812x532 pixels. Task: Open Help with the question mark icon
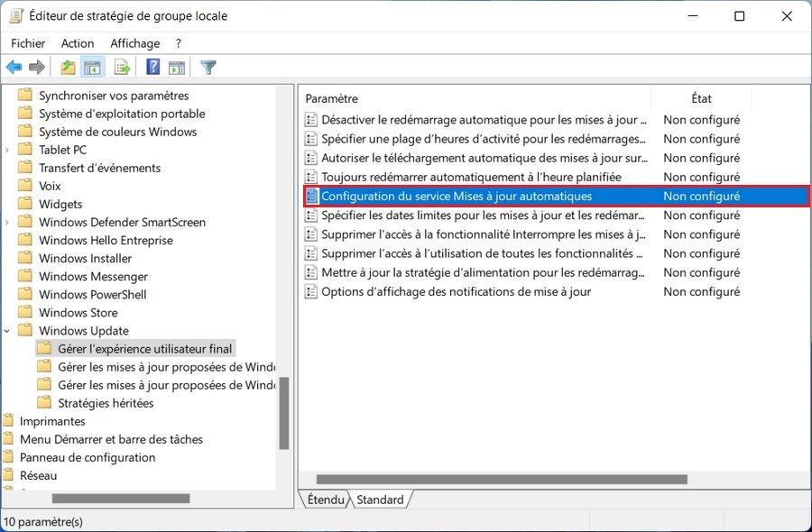point(152,68)
